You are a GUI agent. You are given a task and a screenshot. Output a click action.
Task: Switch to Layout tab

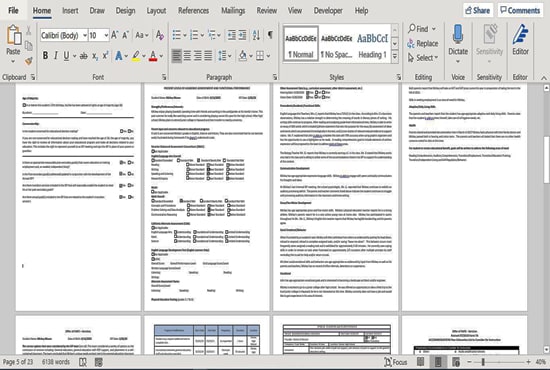[x=156, y=11]
